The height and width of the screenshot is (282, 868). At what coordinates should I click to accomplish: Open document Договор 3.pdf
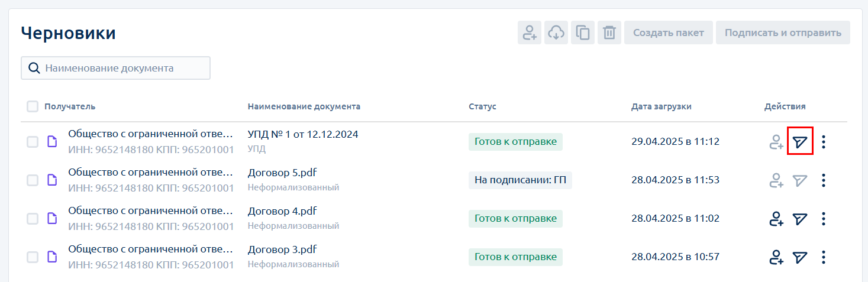coord(282,249)
